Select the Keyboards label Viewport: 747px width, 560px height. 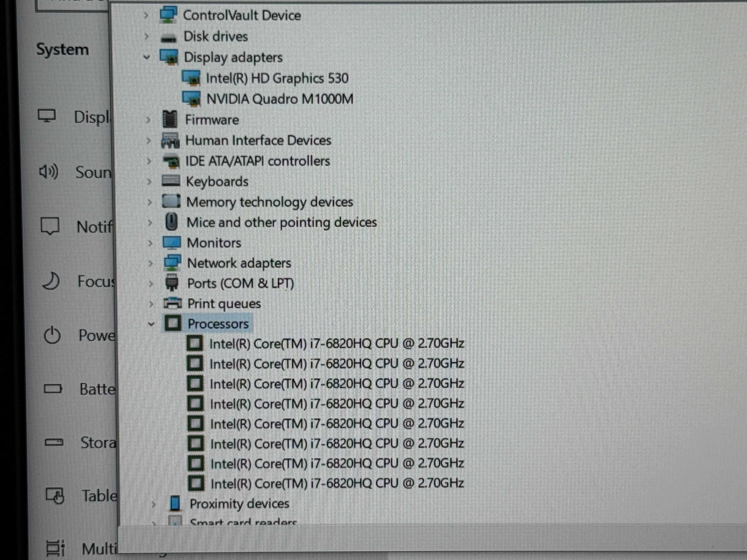(x=217, y=182)
